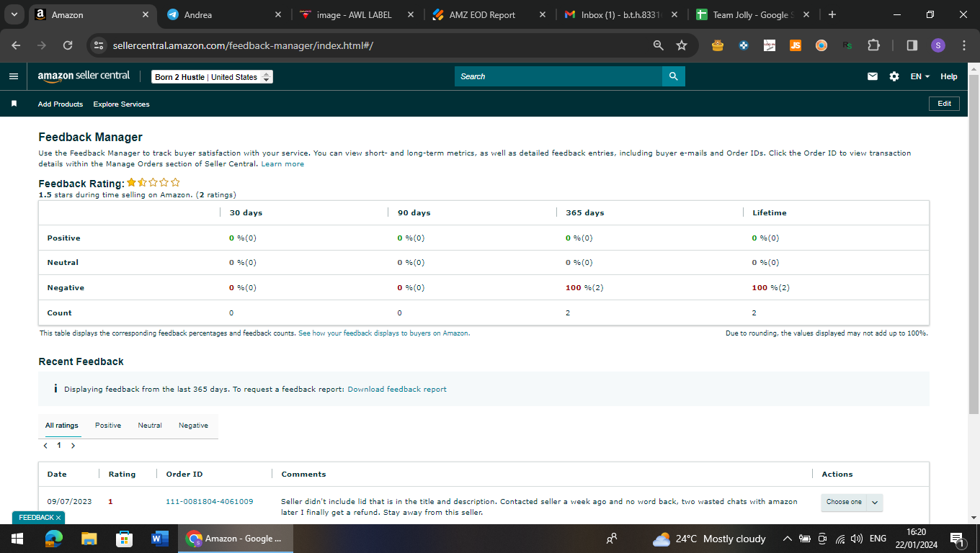Select the All ratings filter tab
Viewport: 980px width, 553px height.
(x=62, y=426)
